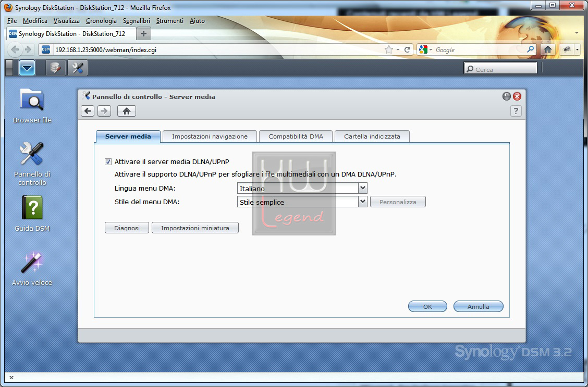Screen dimensions: 588x387
Task: Open add-on toolbar icon dropdown arrow
Action: point(578,49)
